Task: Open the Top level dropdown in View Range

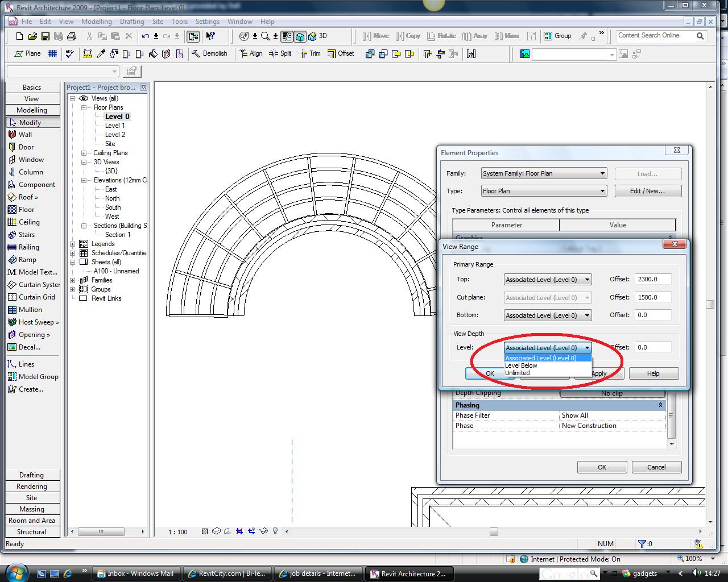Action: [x=587, y=280]
